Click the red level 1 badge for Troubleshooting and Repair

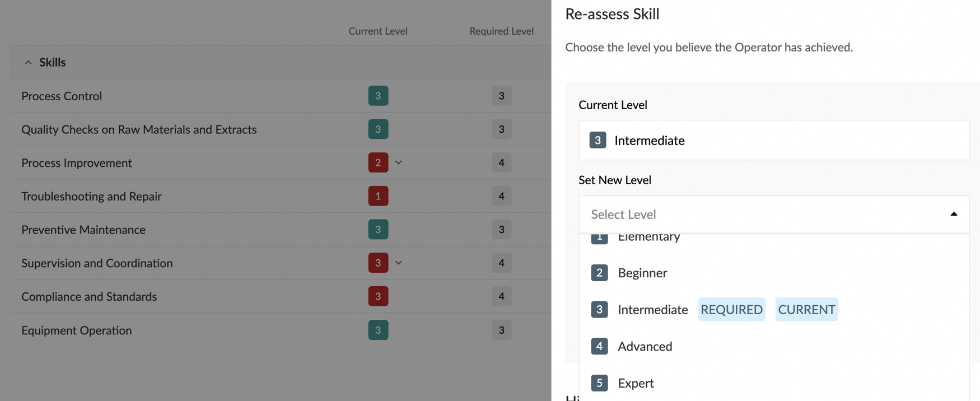[378, 196]
